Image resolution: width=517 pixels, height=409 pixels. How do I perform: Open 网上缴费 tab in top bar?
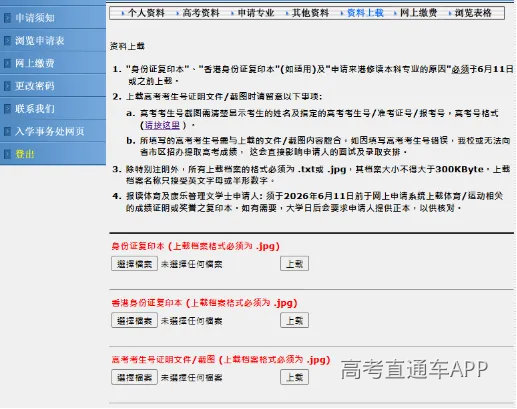418,13
